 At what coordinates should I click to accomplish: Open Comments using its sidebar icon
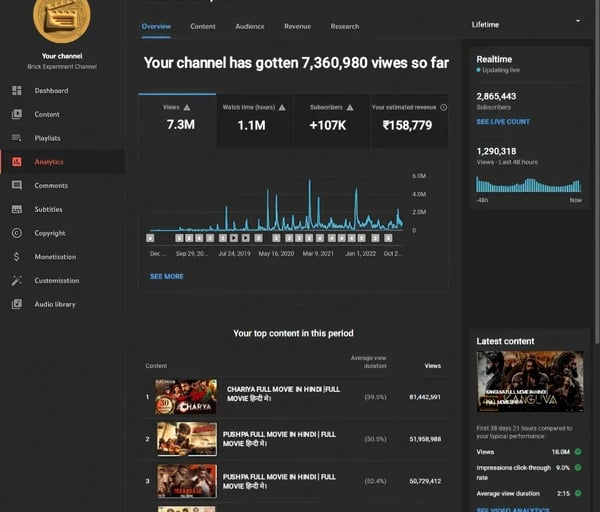pos(16,185)
